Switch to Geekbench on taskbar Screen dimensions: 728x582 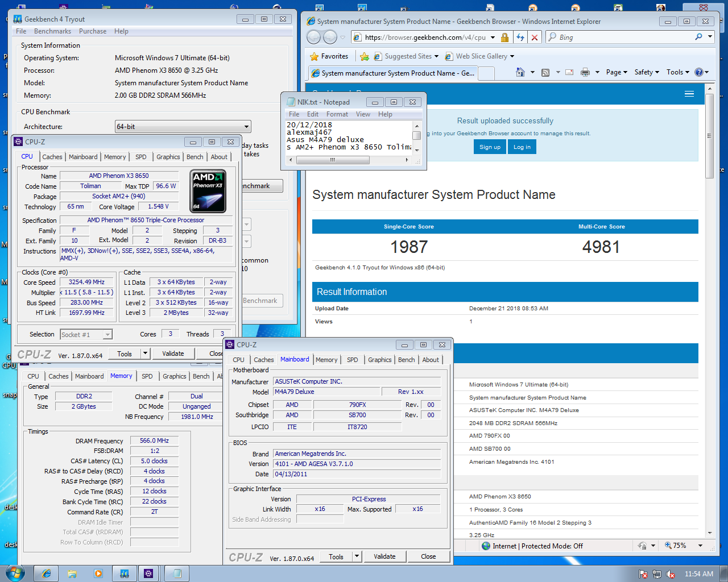[x=124, y=573]
